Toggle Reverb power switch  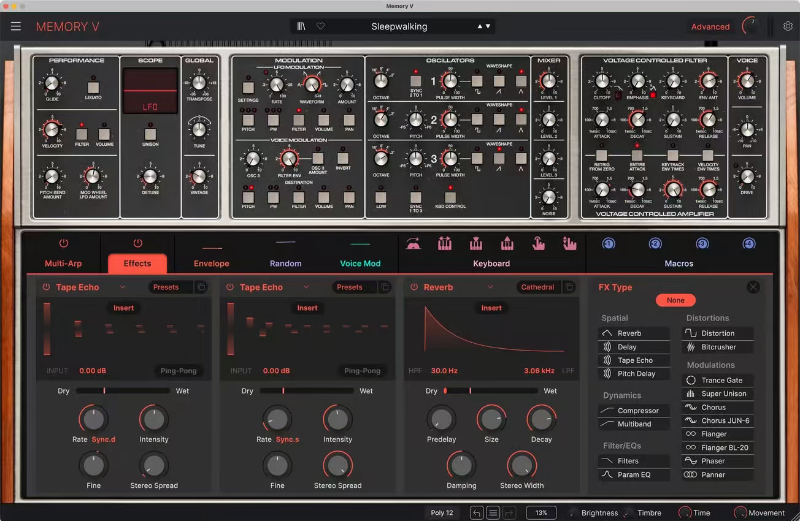click(x=414, y=287)
